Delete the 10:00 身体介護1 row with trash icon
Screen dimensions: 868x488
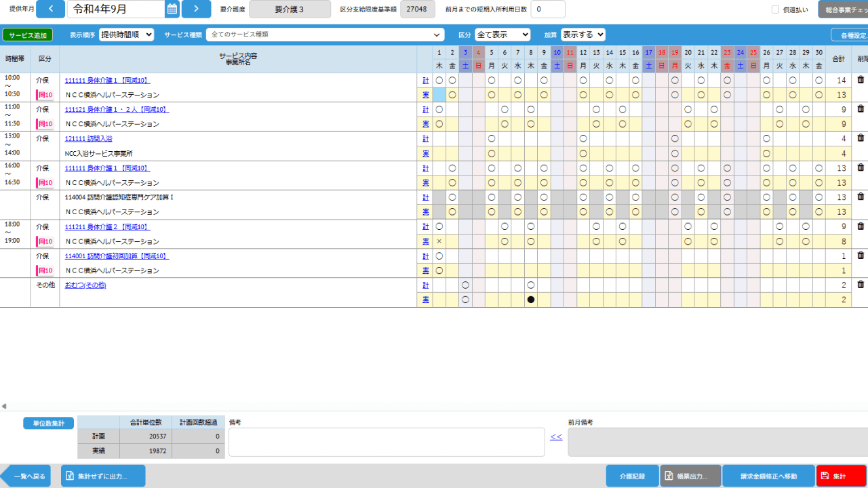tap(861, 80)
